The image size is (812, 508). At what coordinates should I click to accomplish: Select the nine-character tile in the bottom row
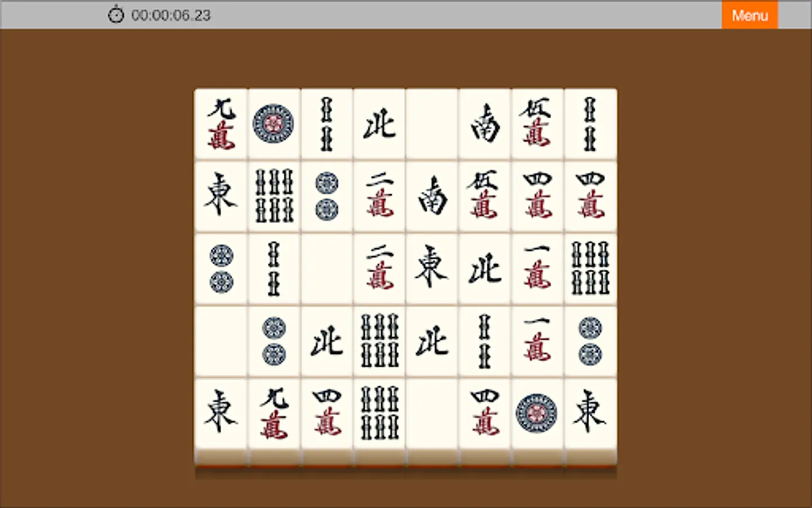[x=273, y=414]
